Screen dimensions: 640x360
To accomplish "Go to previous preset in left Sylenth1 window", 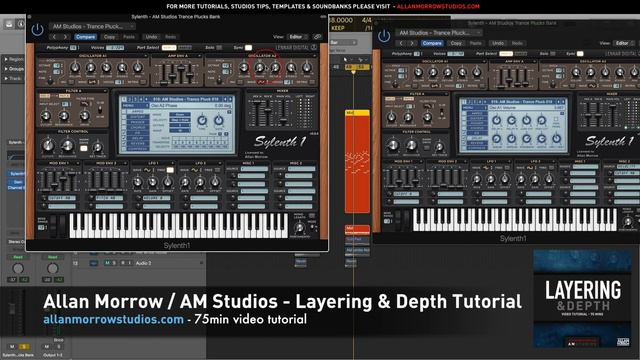I will [x=55, y=37].
